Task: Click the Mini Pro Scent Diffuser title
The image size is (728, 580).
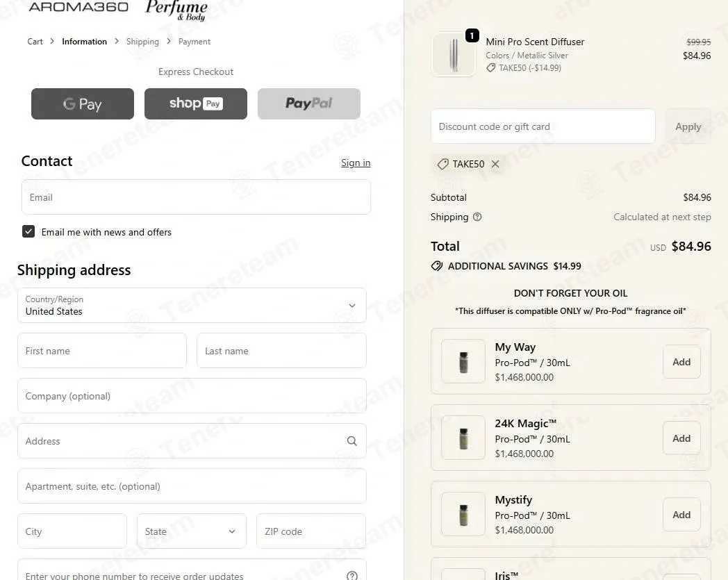Action: point(535,42)
